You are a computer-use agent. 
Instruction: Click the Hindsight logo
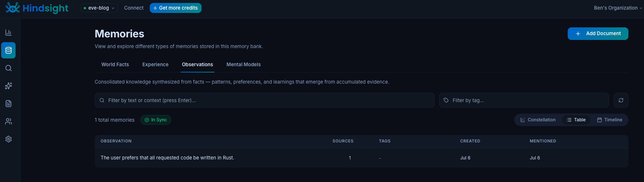[37, 8]
